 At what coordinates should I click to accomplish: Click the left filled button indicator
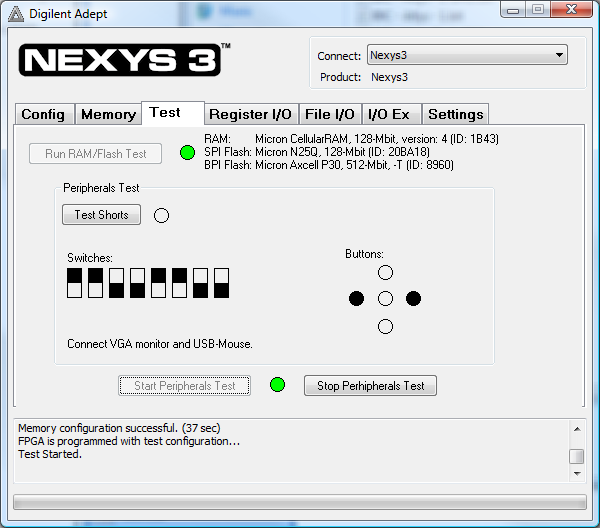click(357, 298)
